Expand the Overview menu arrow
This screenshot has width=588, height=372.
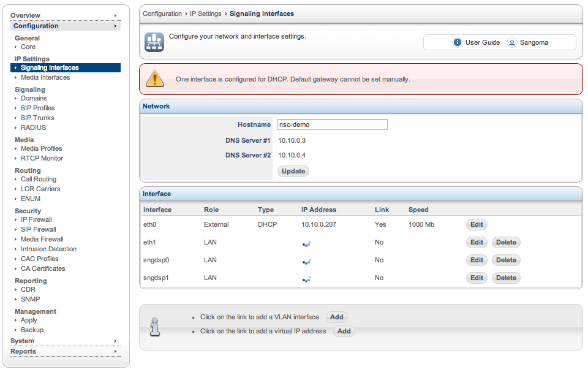pyautogui.click(x=116, y=15)
